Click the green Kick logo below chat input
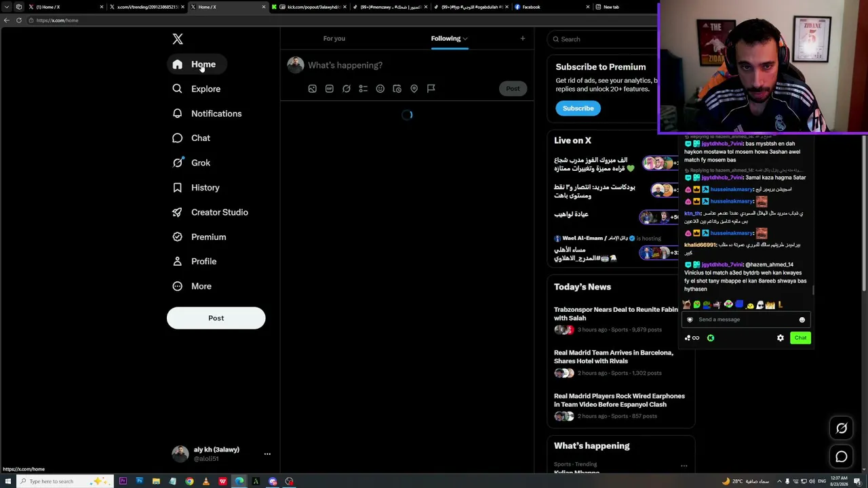 pos(711,338)
